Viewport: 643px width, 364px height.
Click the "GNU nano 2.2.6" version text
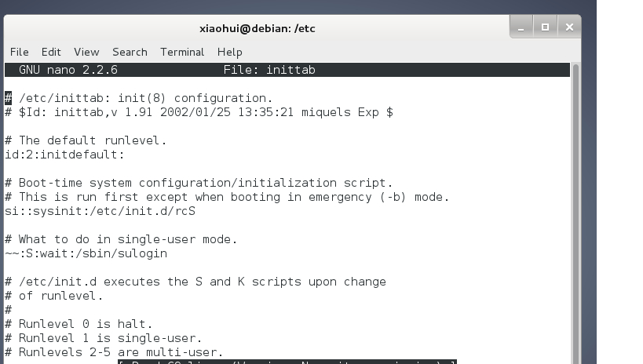click(x=68, y=70)
